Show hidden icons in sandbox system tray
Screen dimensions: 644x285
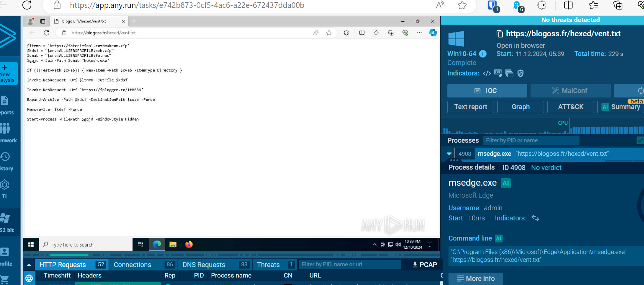(x=375, y=245)
